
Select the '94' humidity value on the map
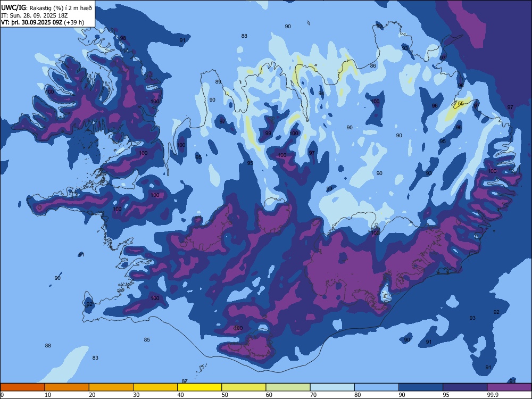(x=321, y=93)
